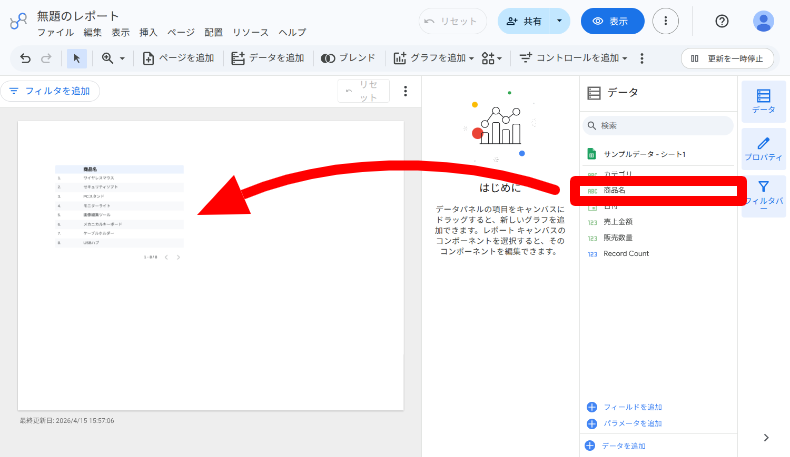Expand the zoom level dropdown
The width and height of the screenshot is (790, 457).
click(x=112, y=58)
